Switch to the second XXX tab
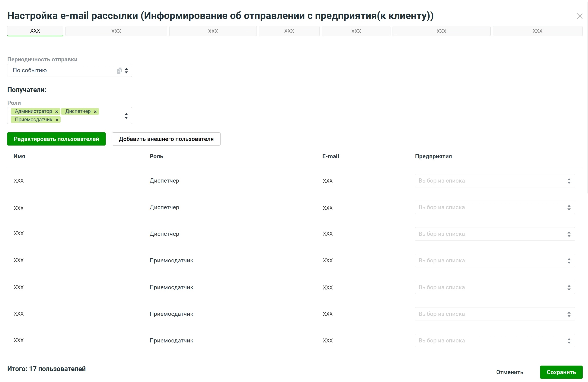Image resolution: width=588 pixels, height=382 pixels. pyautogui.click(x=116, y=31)
